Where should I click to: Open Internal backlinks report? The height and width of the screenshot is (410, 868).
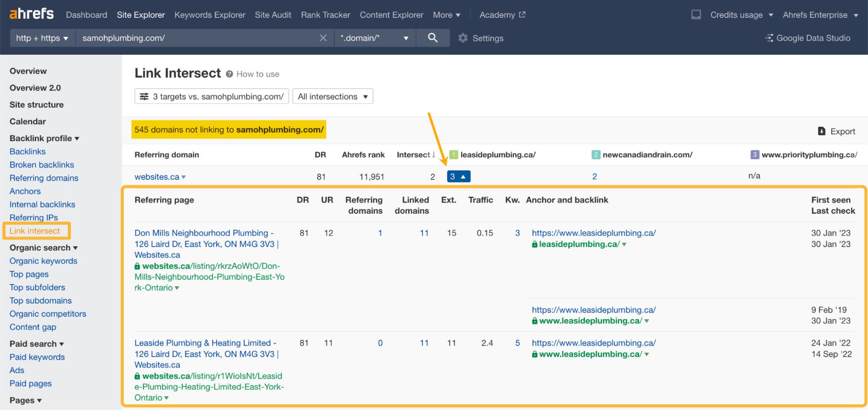pos(42,204)
